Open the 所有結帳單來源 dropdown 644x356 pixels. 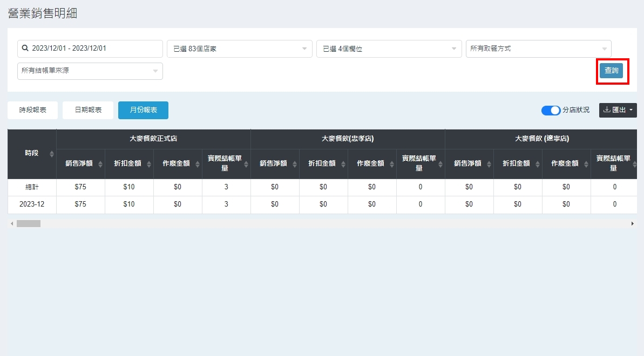click(90, 71)
